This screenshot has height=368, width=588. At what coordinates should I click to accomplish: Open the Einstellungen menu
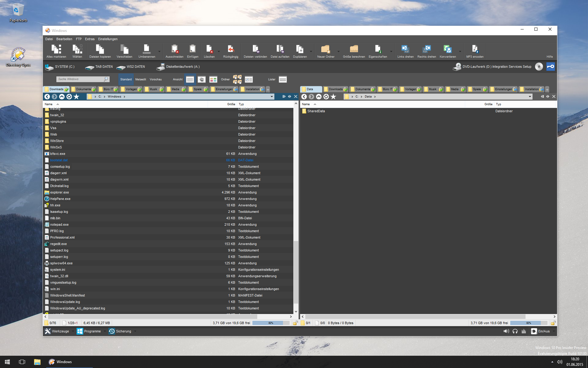point(107,39)
